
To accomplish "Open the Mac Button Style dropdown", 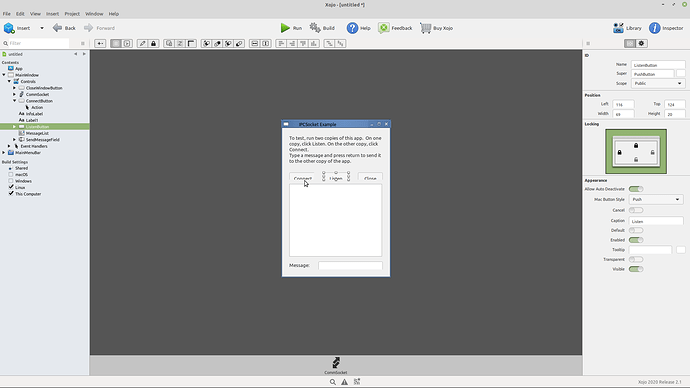I will tap(656, 199).
